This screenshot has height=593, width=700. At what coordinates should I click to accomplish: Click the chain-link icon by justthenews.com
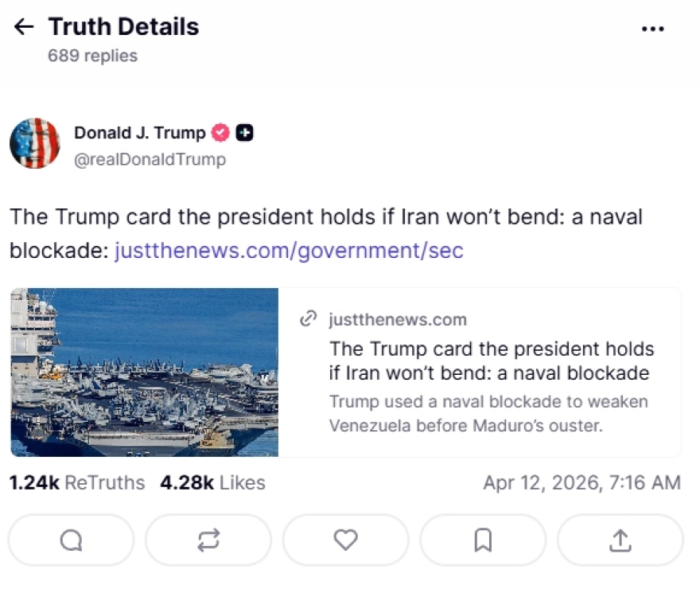click(308, 320)
